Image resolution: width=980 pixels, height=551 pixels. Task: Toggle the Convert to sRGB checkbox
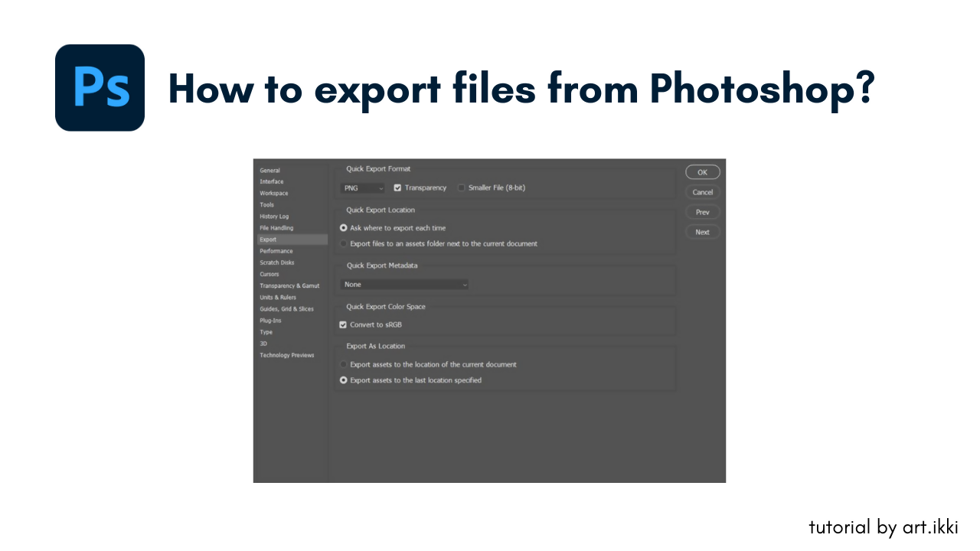[x=343, y=324]
